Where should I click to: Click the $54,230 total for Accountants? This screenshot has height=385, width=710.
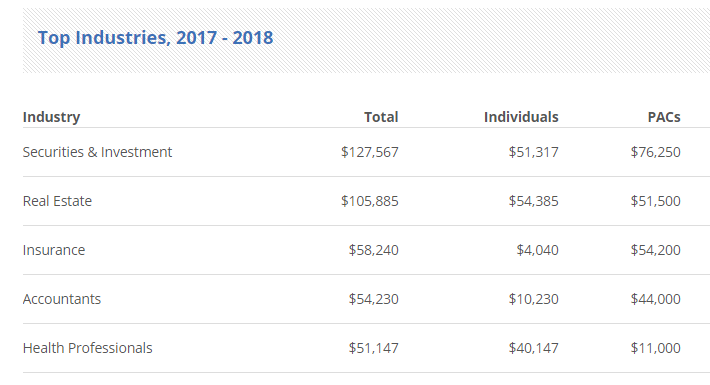(x=374, y=299)
